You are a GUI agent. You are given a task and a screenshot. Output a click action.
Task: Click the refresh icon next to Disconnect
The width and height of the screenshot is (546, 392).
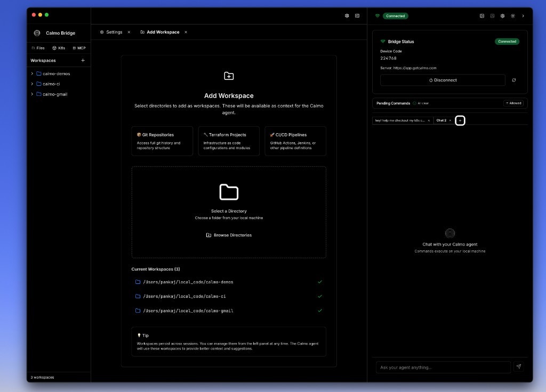[x=513, y=80]
